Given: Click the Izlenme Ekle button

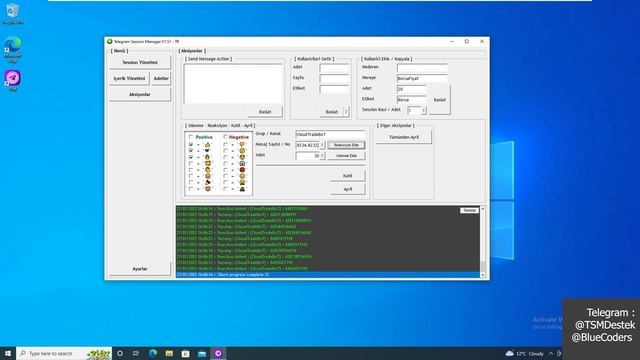Looking at the screenshot, I should pos(346,156).
